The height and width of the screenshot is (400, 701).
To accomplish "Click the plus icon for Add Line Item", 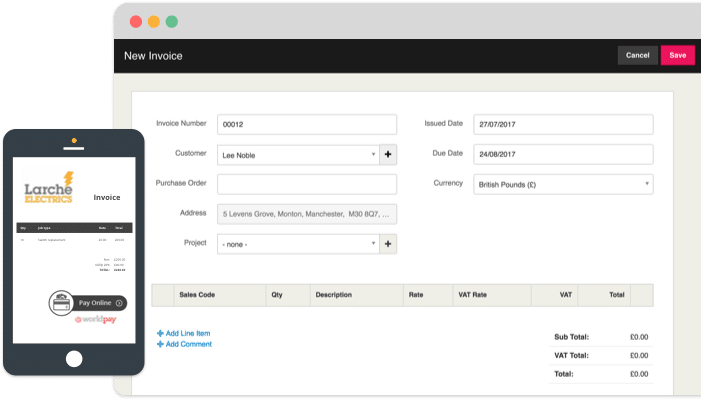I will click(x=160, y=333).
